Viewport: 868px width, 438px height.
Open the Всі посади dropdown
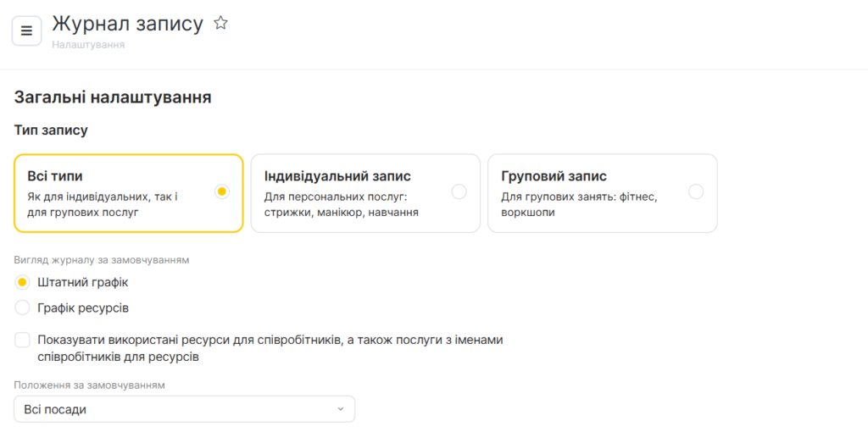[184, 409]
